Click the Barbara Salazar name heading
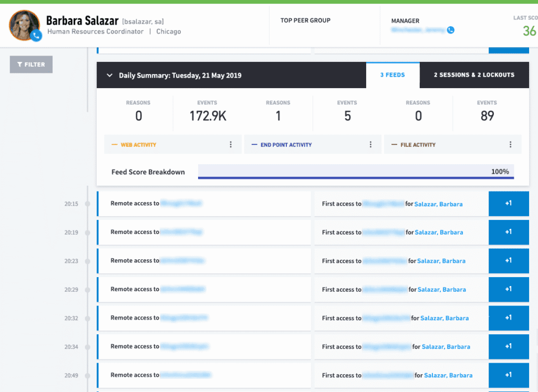Image resolution: width=538 pixels, height=392 pixels. pyautogui.click(x=82, y=20)
